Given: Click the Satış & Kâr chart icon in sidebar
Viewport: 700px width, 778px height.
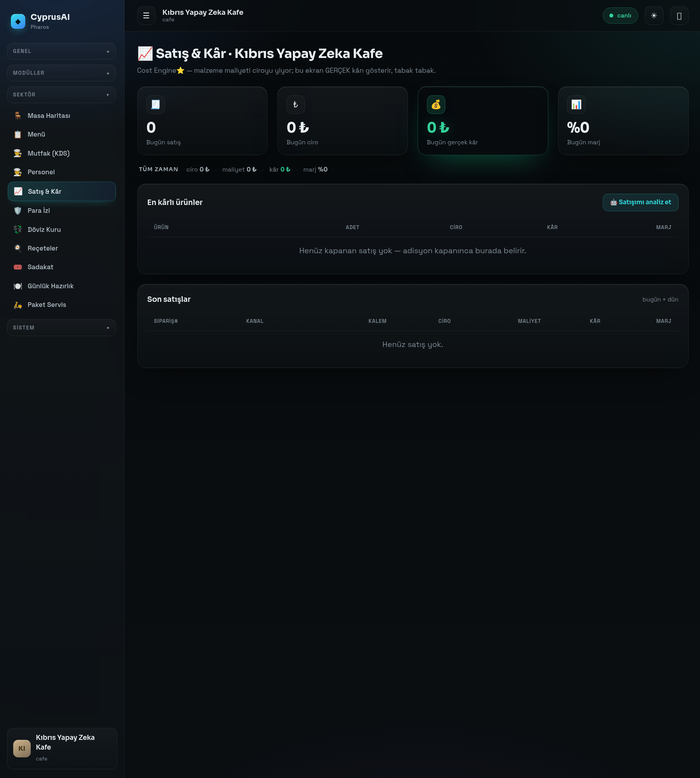Looking at the screenshot, I should click(x=18, y=191).
